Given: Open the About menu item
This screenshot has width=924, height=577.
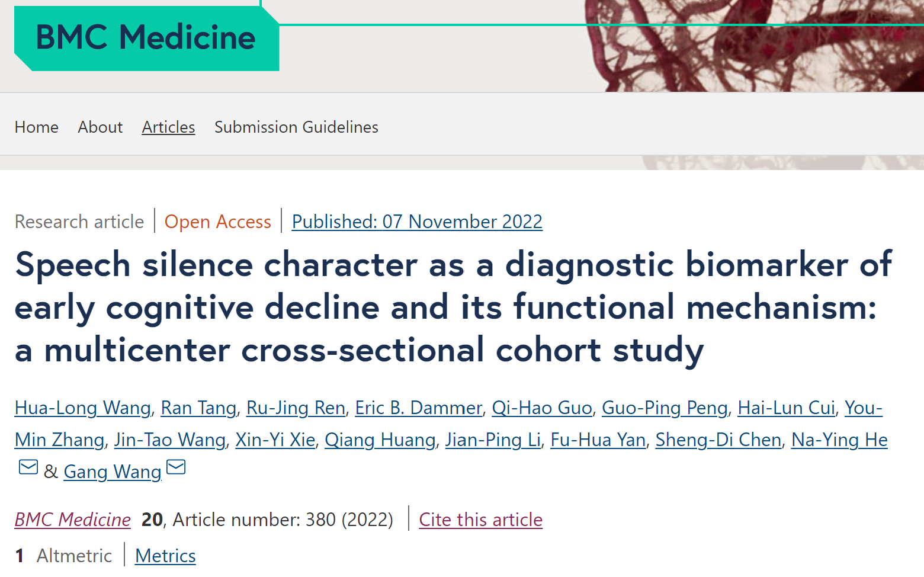Looking at the screenshot, I should coord(100,127).
